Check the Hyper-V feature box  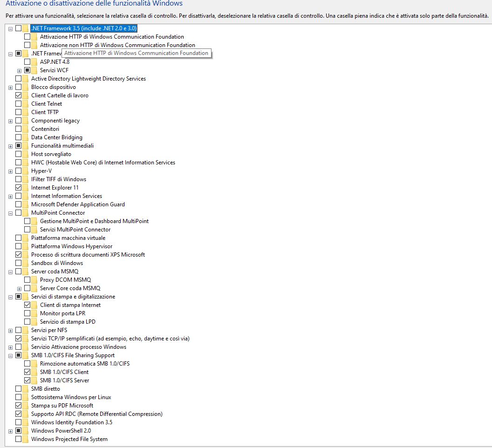coord(19,170)
